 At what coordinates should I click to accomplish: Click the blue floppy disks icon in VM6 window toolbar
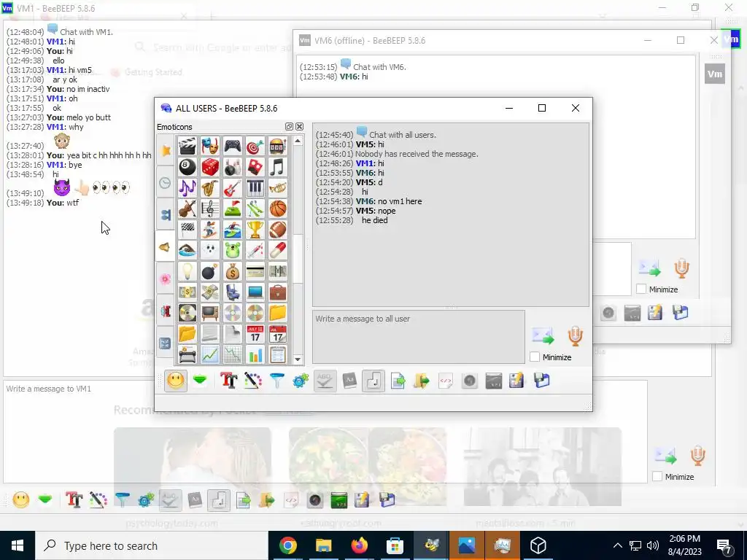click(681, 313)
